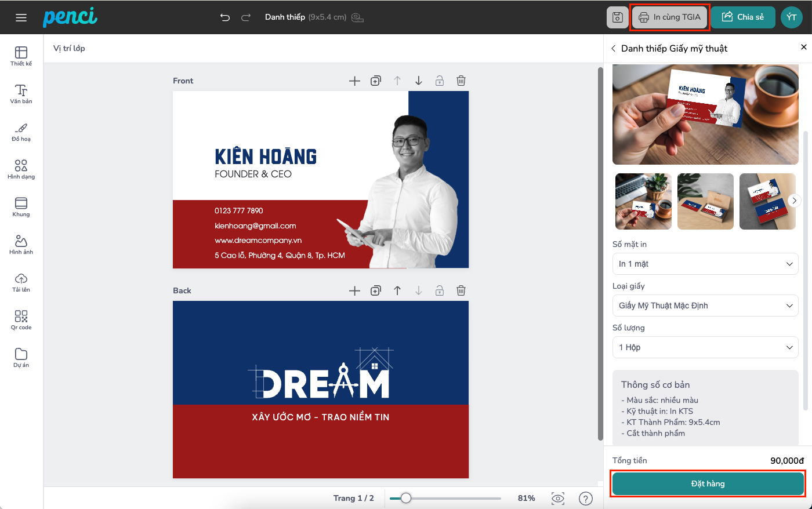812x509 pixels.
Task: Duplicate the Back page
Action: point(376,290)
